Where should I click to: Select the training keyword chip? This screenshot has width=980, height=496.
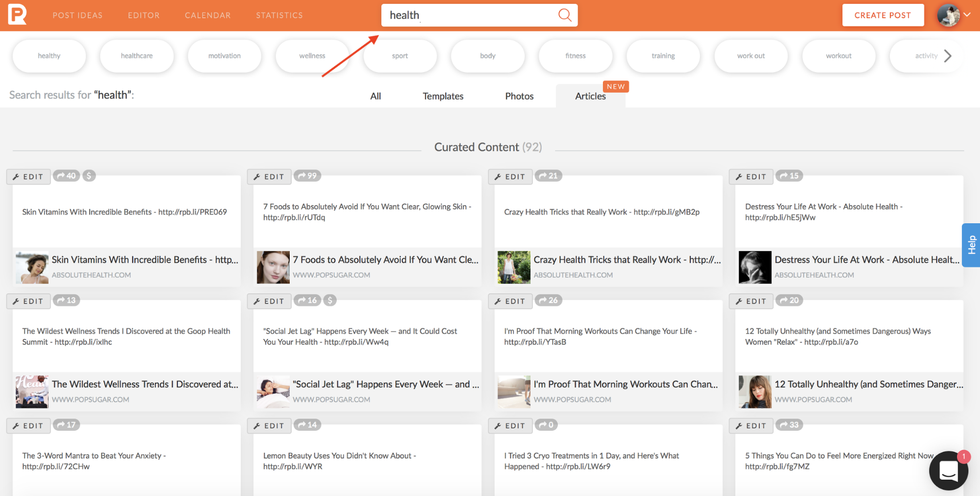point(663,56)
